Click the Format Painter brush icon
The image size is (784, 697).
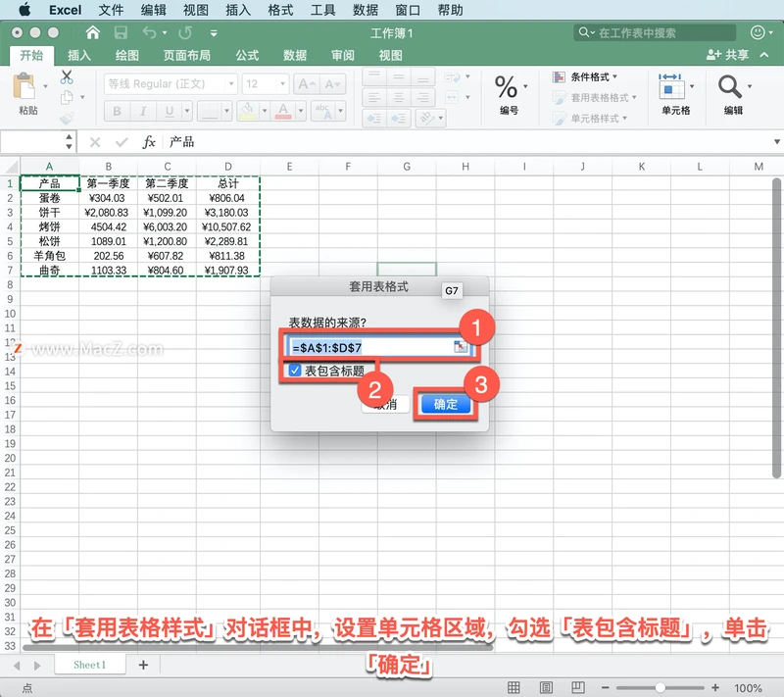[x=67, y=118]
